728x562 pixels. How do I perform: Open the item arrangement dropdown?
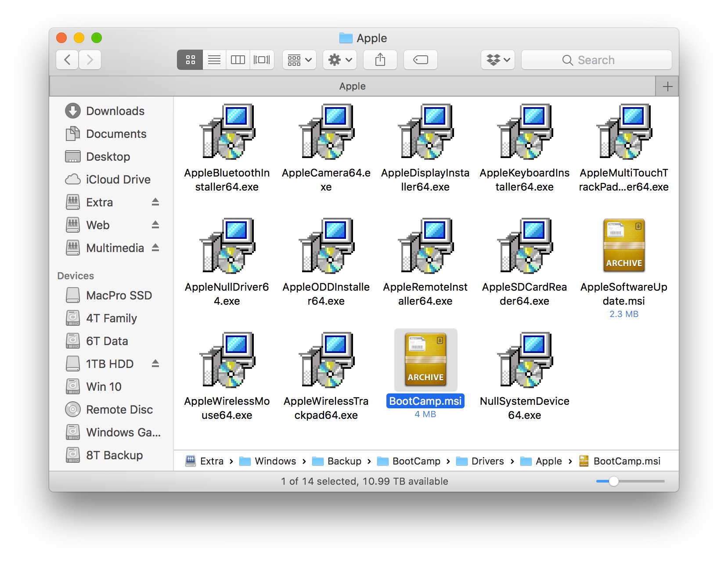pos(299,60)
